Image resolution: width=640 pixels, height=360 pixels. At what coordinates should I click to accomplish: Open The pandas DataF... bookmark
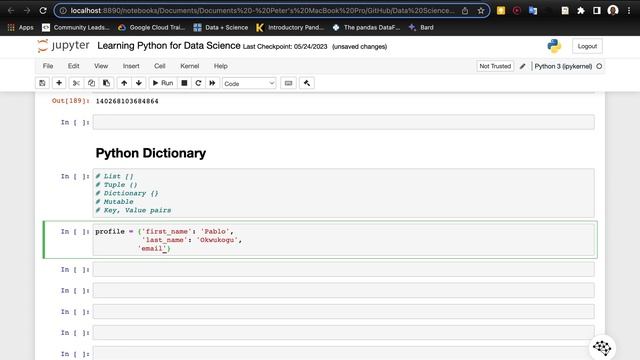tap(366, 27)
